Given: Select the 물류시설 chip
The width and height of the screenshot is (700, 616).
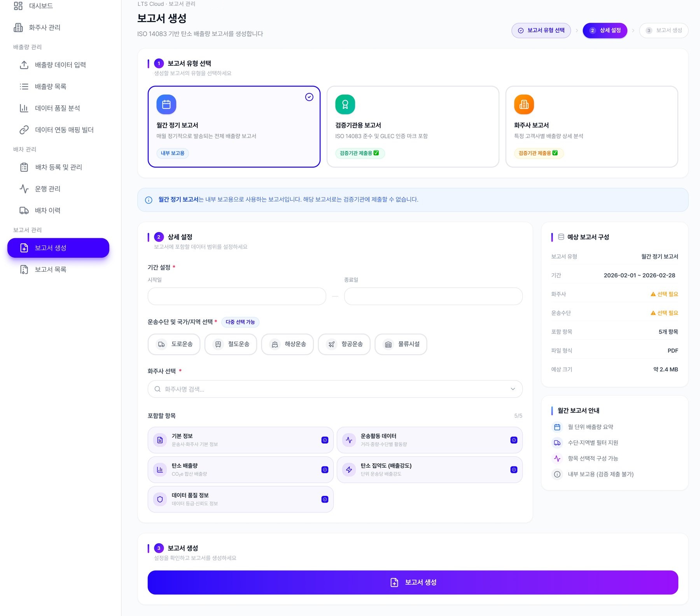Looking at the screenshot, I should click(401, 344).
